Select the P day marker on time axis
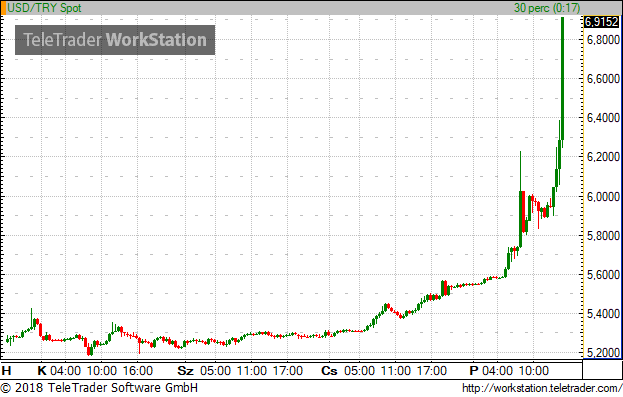The image size is (623, 397). [474, 371]
